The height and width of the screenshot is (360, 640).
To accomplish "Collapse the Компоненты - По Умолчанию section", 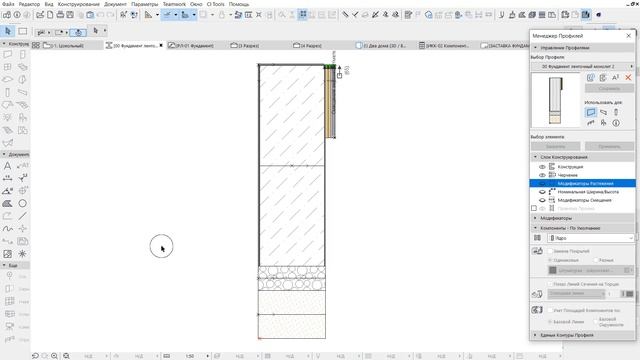I will (536, 228).
